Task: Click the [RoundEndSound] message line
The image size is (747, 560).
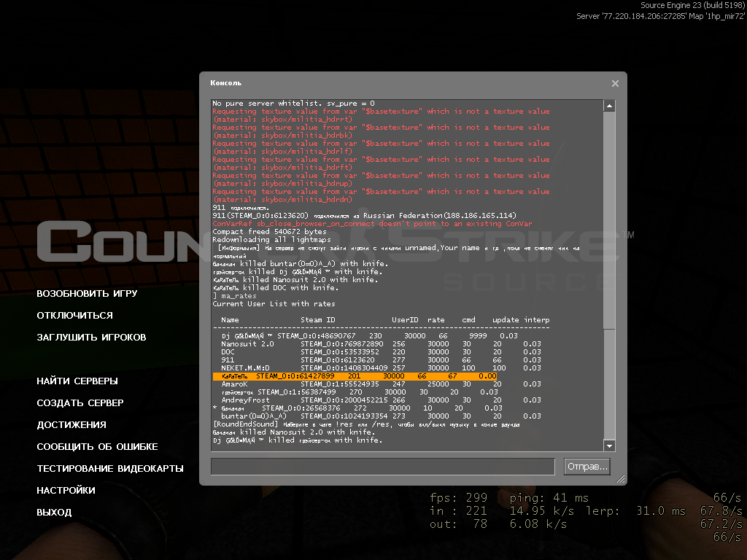Action: (x=366, y=424)
